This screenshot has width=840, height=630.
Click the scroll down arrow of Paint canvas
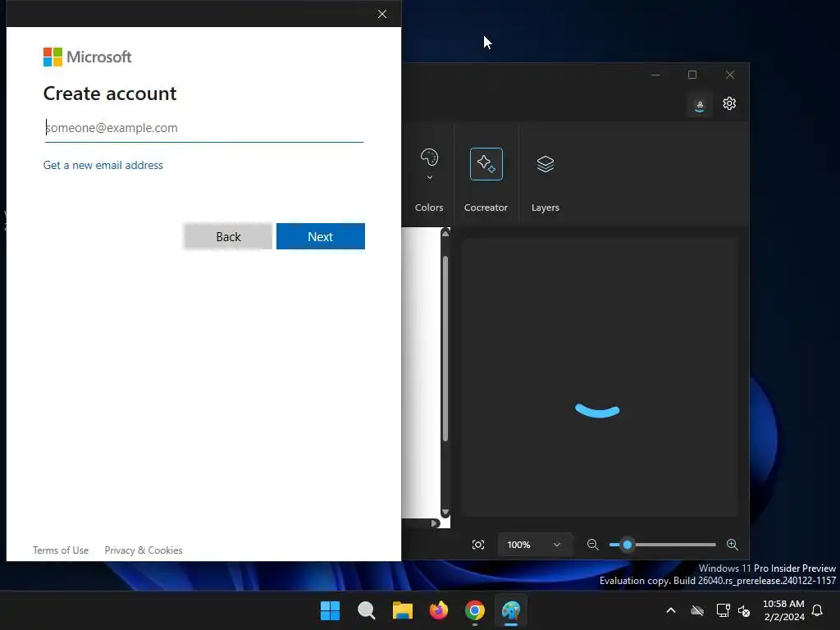point(445,513)
